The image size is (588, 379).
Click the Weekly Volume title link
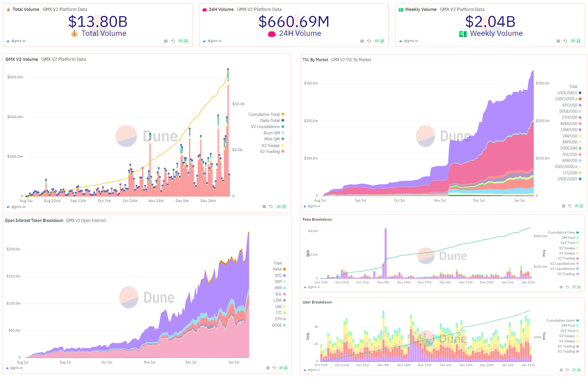pyautogui.click(x=420, y=10)
